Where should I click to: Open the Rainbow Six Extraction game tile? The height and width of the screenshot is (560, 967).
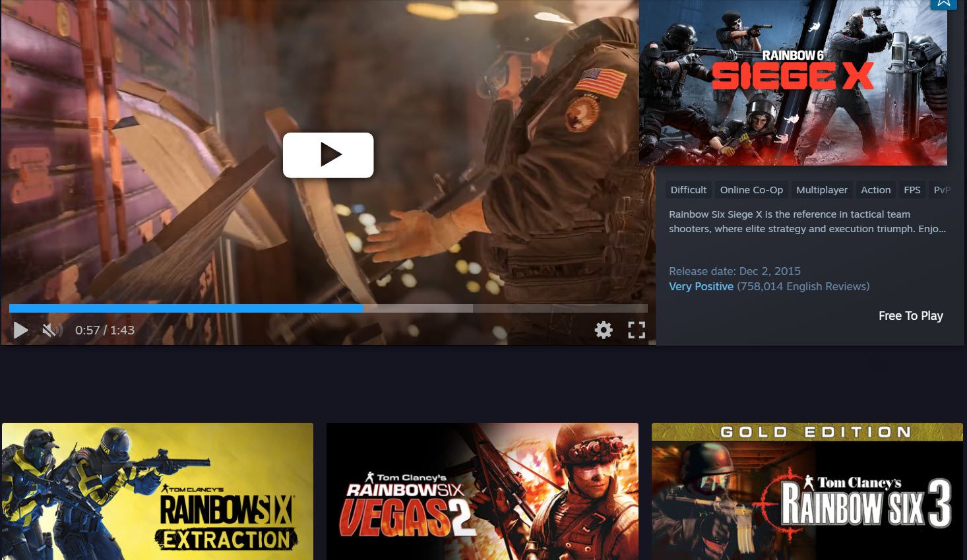(x=158, y=491)
